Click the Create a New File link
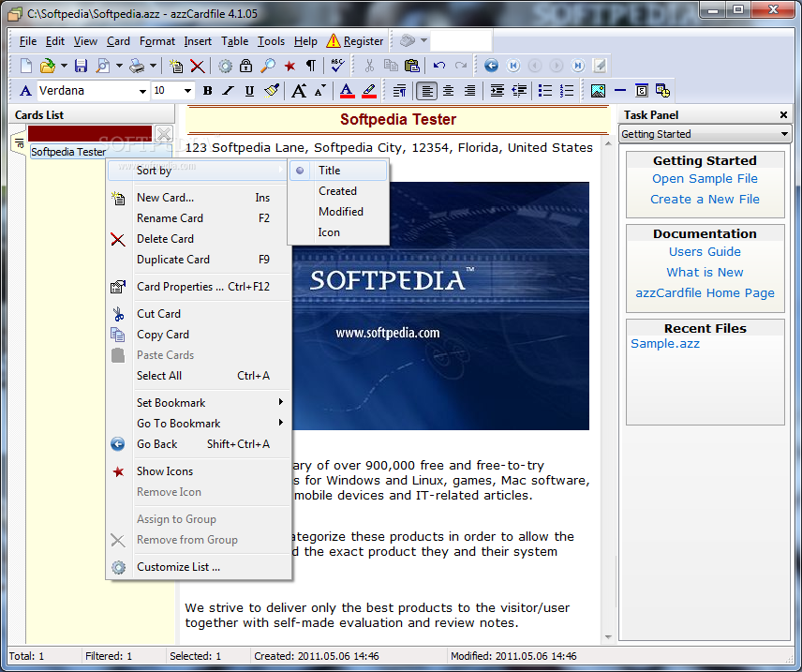802x672 pixels. tap(705, 199)
